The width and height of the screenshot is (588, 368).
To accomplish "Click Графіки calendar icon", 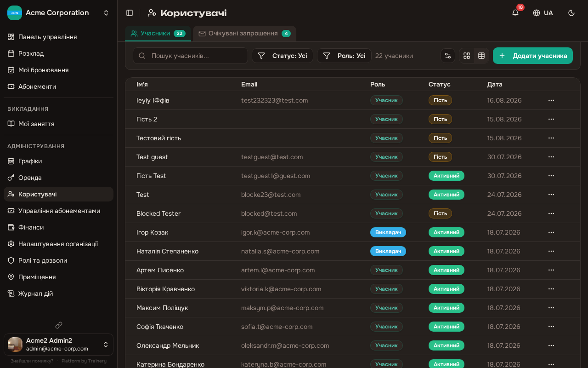I will click(x=11, y=161).
